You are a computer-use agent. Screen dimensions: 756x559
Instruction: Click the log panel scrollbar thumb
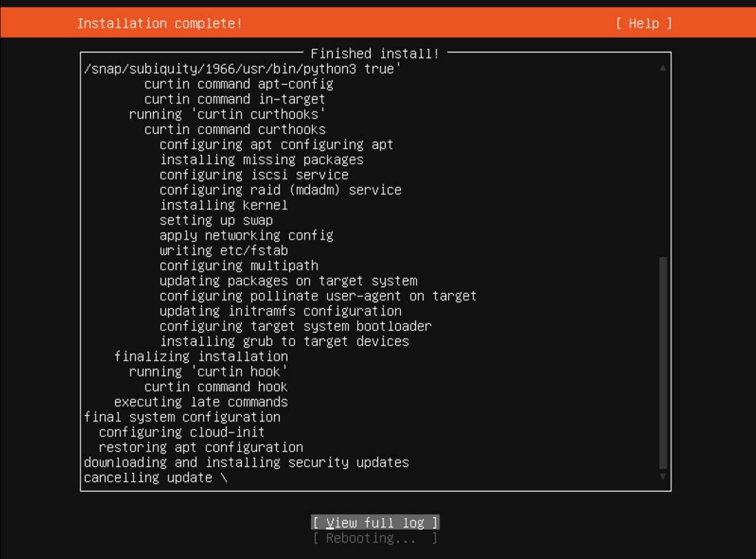pyautogui.click(x=663, y=362)
